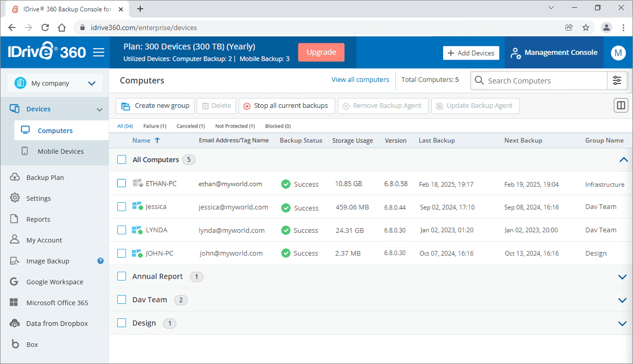Click the LYNDA Windows device icon
Image resolution: width=633 pixels, height=364 pixels.
pyautogui.click(x=137, y=230)
